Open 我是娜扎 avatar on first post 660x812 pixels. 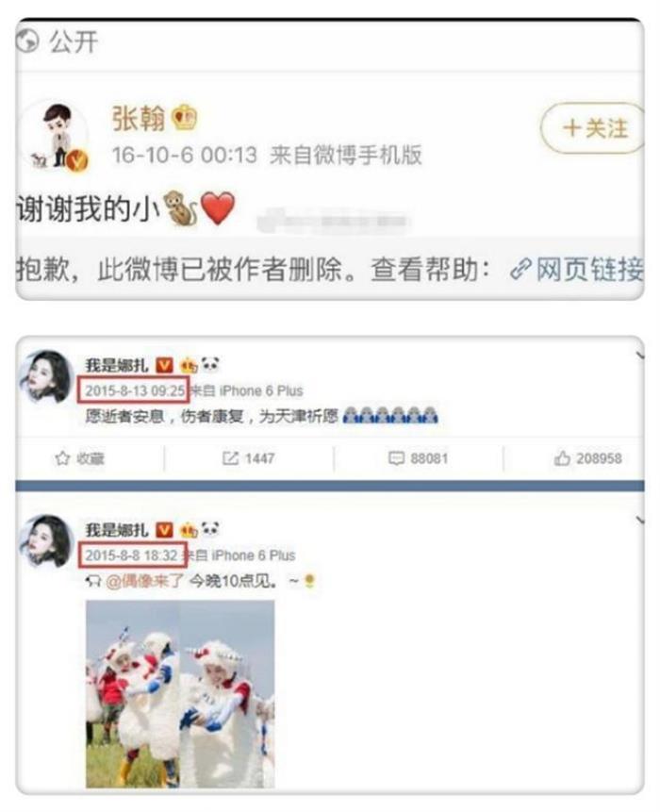[45, 377]
